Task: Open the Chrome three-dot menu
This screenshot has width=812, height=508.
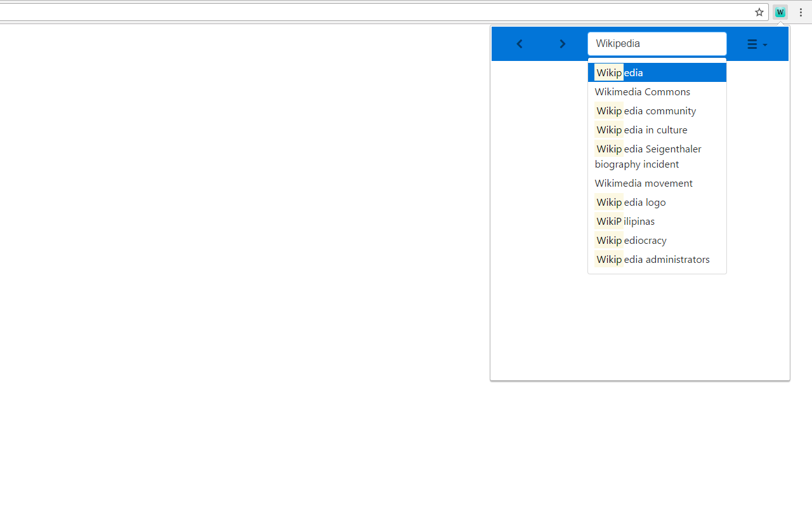Action: 801,11
